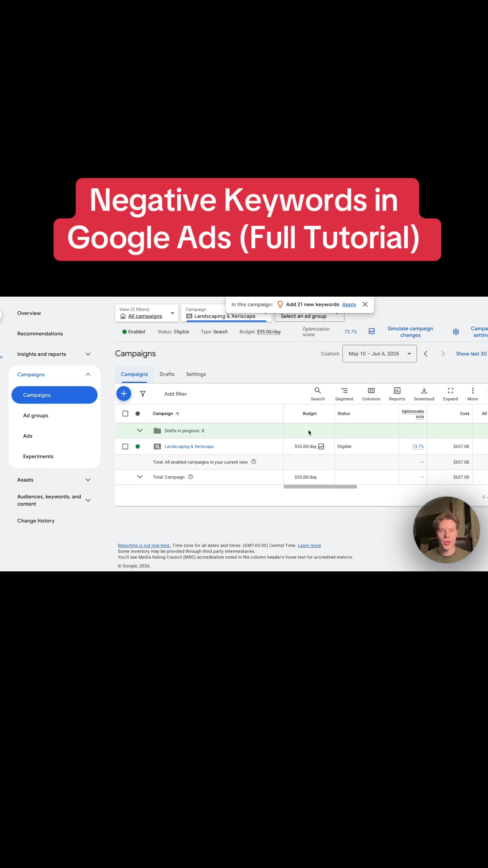Collapse the Drafts in progress row
Image resolution: width=488 pixels, height=868 pixels.
[x=140, y=430]
